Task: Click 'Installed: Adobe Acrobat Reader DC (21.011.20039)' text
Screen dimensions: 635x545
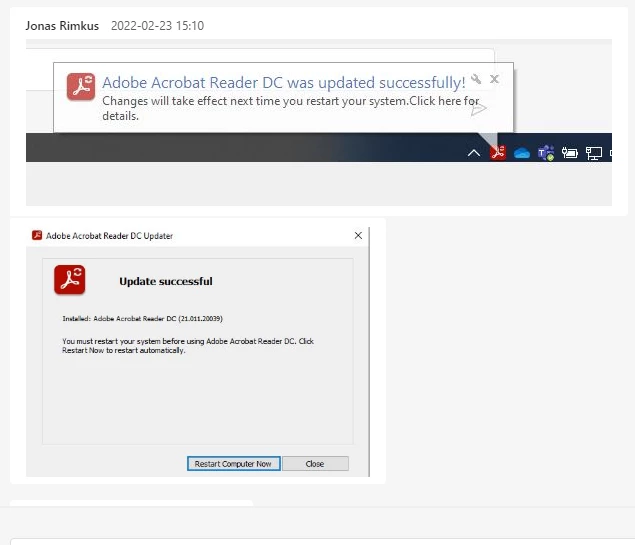Action: pyautogui.click(x=143, y=319)
